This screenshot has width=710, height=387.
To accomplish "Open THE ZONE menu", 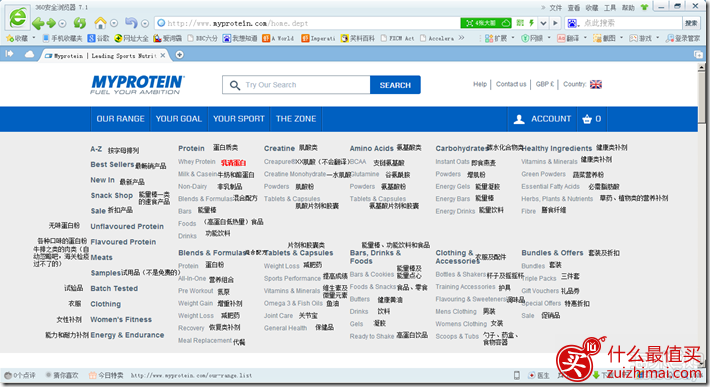I will [x=296, y=119].
